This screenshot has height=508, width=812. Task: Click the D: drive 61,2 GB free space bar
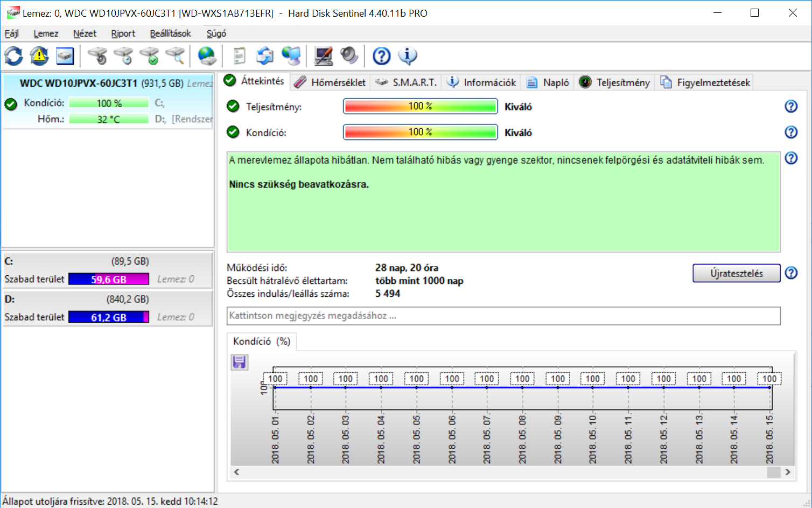click(109, 317)
